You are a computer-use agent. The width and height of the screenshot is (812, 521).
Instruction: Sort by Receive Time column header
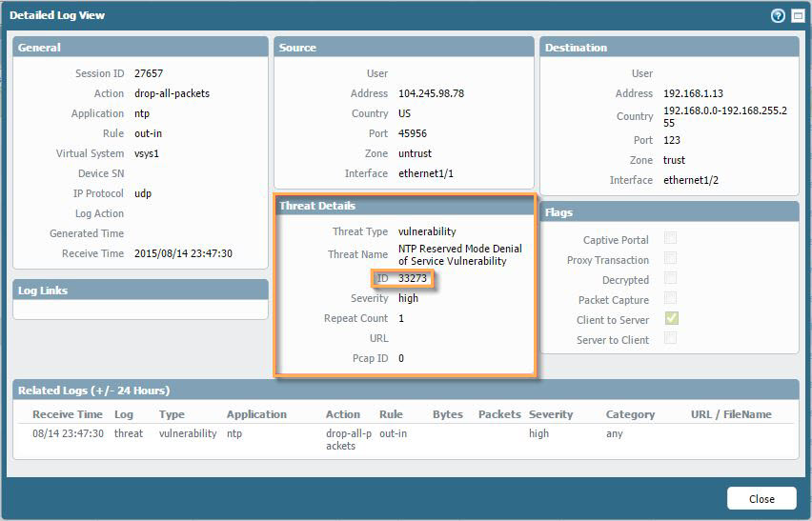click(67, 414)
